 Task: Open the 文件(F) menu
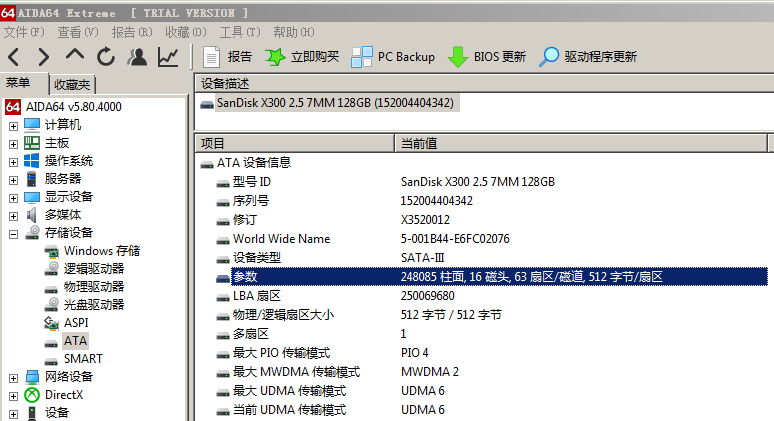[x=24, y=32]
